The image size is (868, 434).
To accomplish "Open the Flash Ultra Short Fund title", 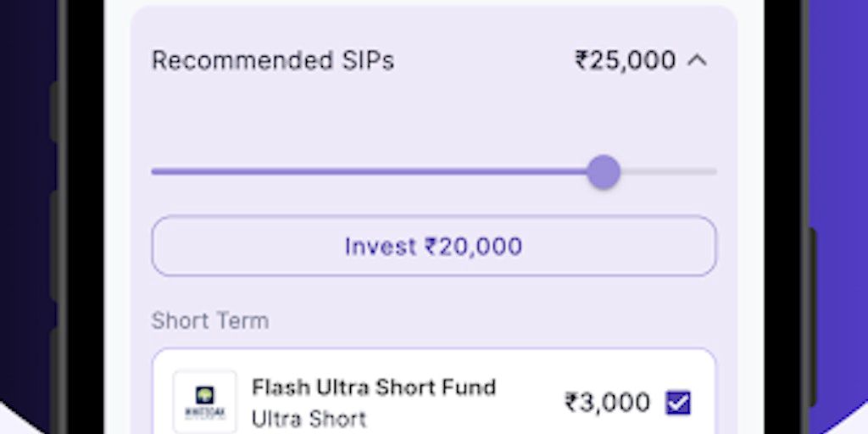I will (x=373, y=387).
